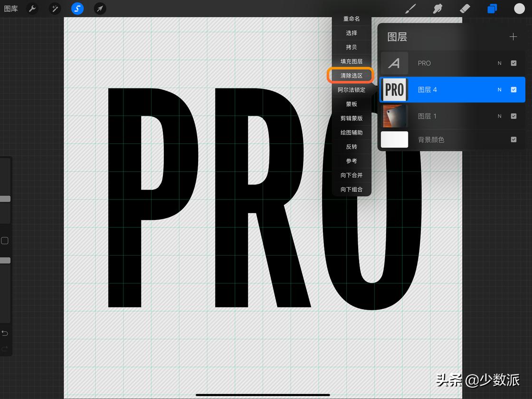Activate the Transform arrow tool
532x399 pixels.
point(100,9)
